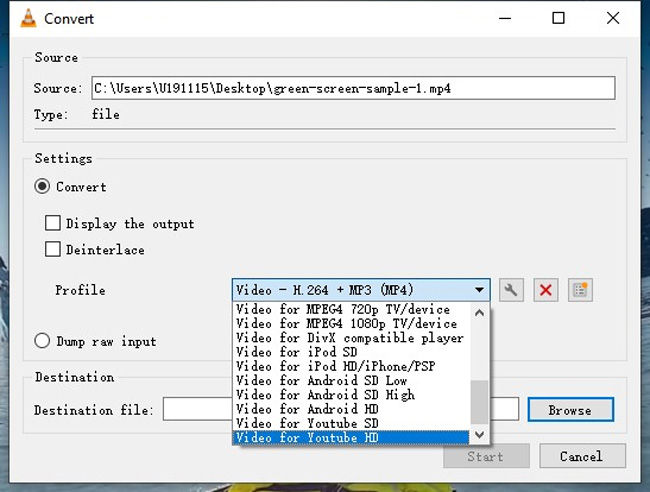Create a new profile icon button

click(x=580, y=290)
